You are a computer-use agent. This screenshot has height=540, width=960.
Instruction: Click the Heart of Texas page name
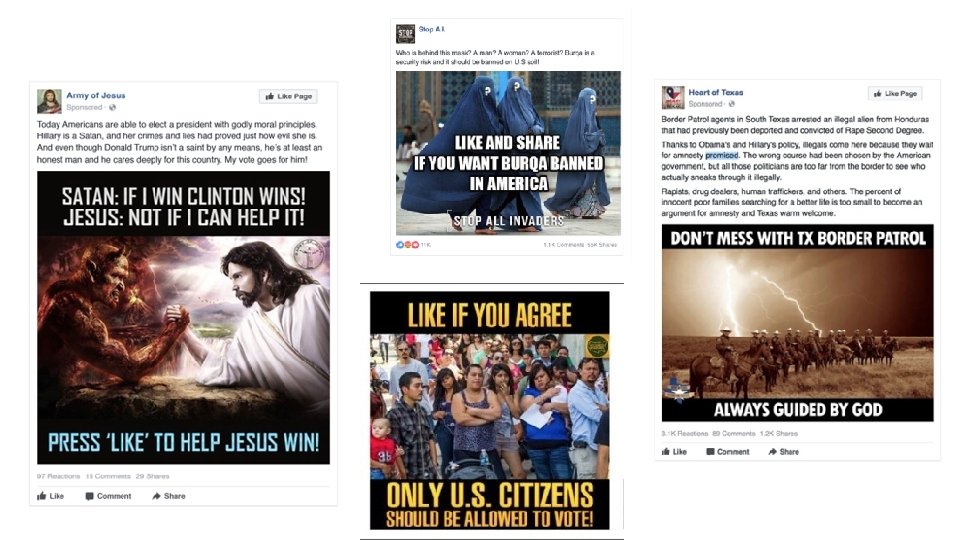coord(716,92)
